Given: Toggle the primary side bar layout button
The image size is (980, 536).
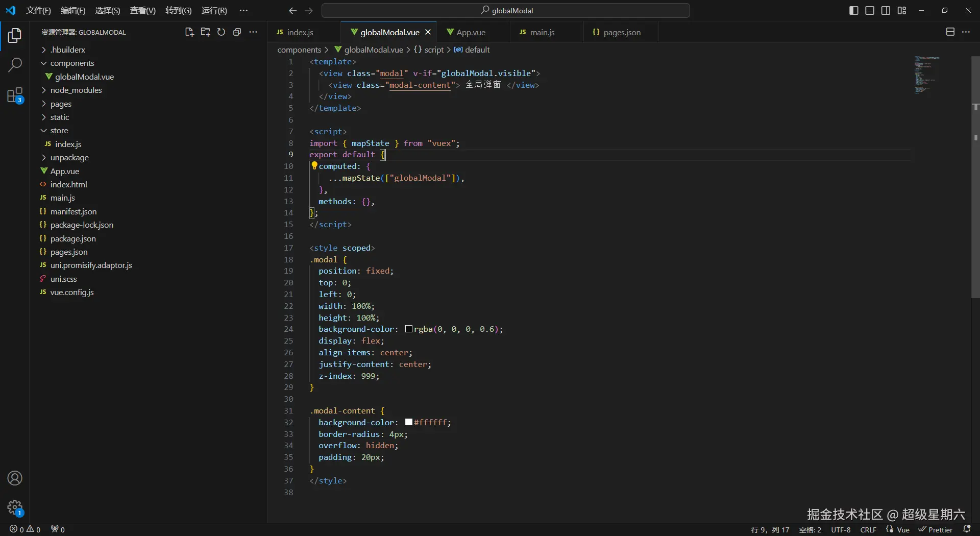Looking at the screenshot, I should click(853, 11).
